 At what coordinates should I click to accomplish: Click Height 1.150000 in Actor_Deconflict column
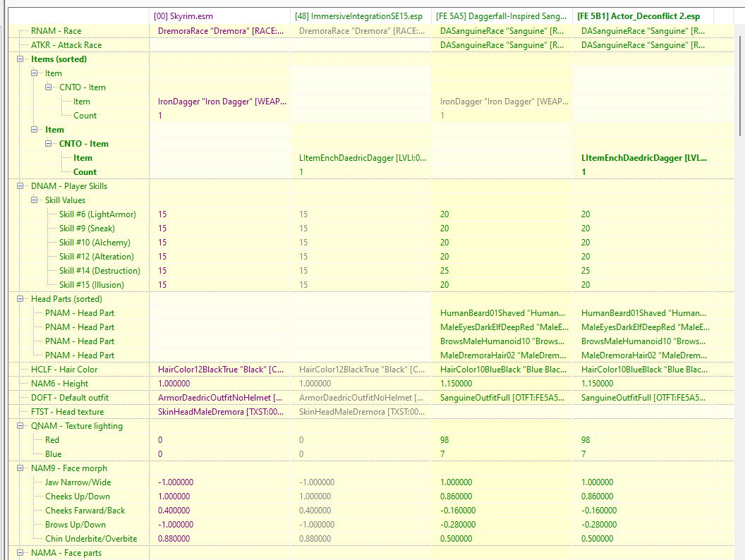643,383
